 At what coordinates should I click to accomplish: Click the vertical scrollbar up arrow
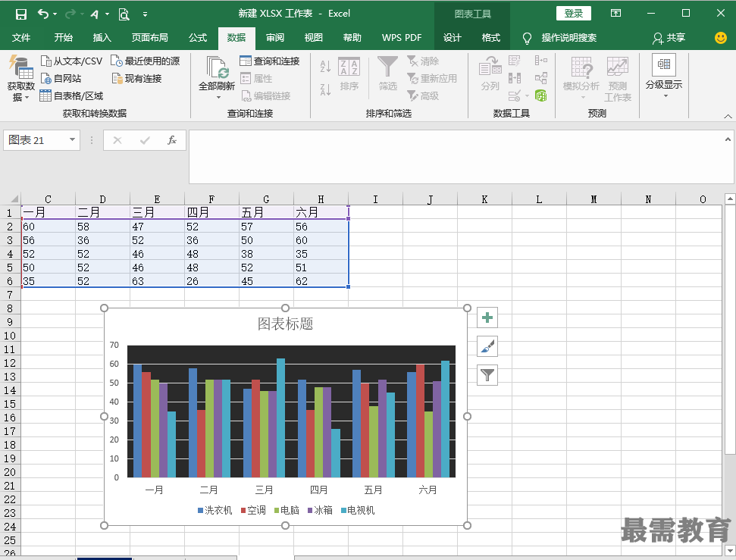[x=730, y=199]
